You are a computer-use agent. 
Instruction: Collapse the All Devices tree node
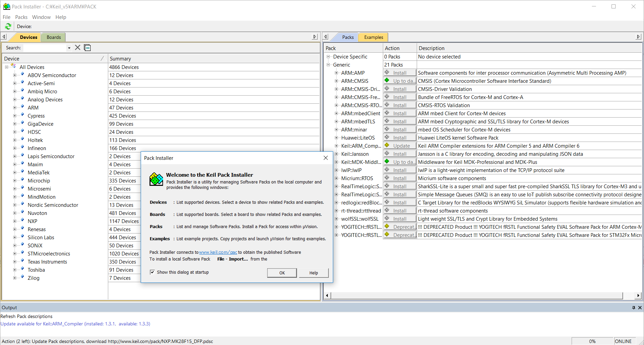pos(6,67)
